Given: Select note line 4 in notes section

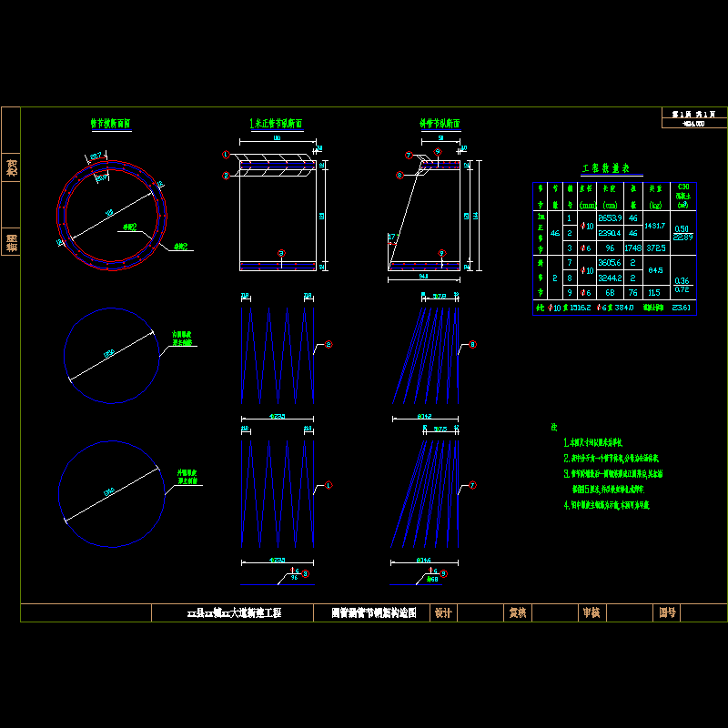Looking at the screenshot, I should [606, 505].
